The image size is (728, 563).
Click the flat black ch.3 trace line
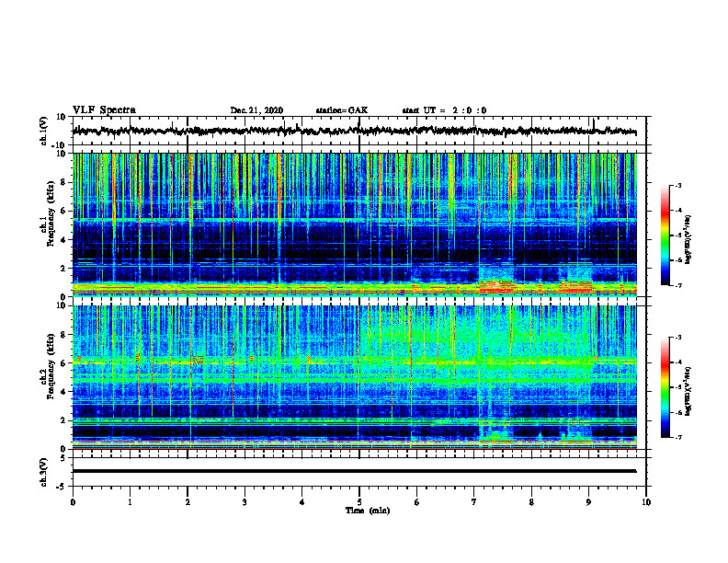pos(354,471)
